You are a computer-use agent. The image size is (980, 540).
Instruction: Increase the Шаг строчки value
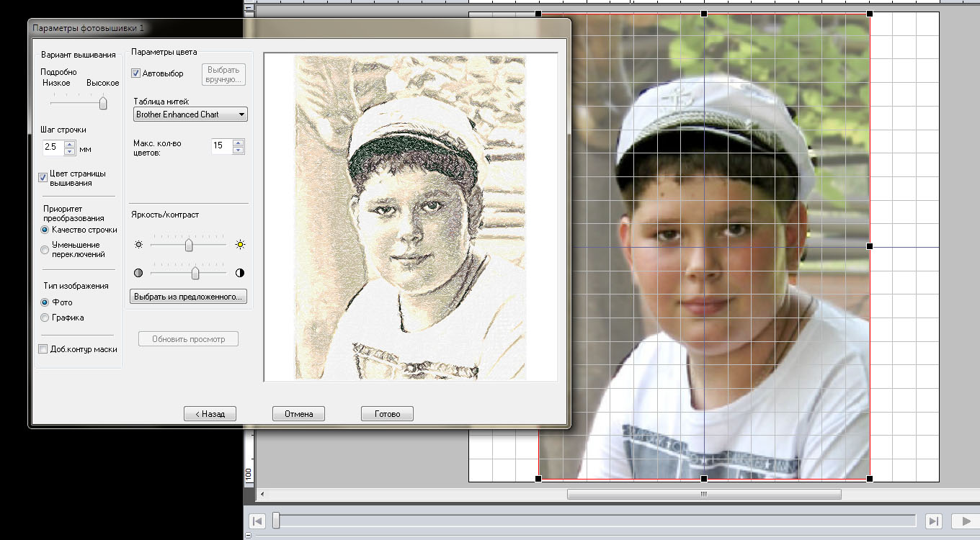[x=70, y=144]
